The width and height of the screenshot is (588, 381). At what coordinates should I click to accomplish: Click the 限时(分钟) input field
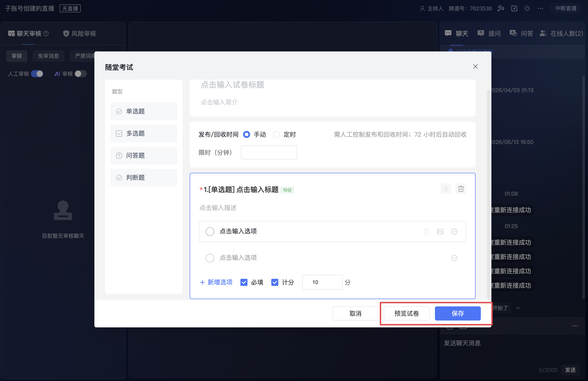(269, 153)
